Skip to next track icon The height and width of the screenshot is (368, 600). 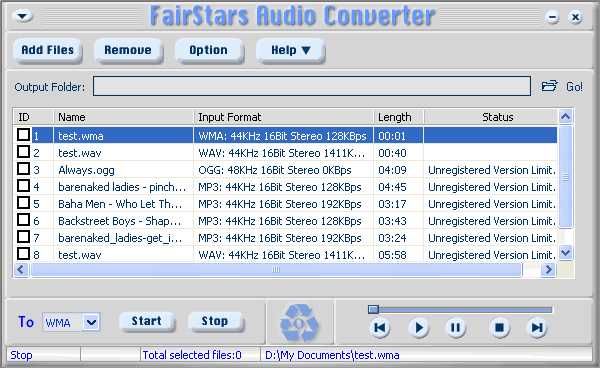click(537, 328)
